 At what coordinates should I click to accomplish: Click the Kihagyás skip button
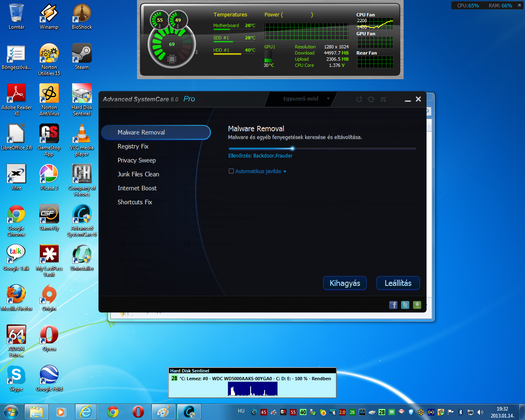(345, 283)
